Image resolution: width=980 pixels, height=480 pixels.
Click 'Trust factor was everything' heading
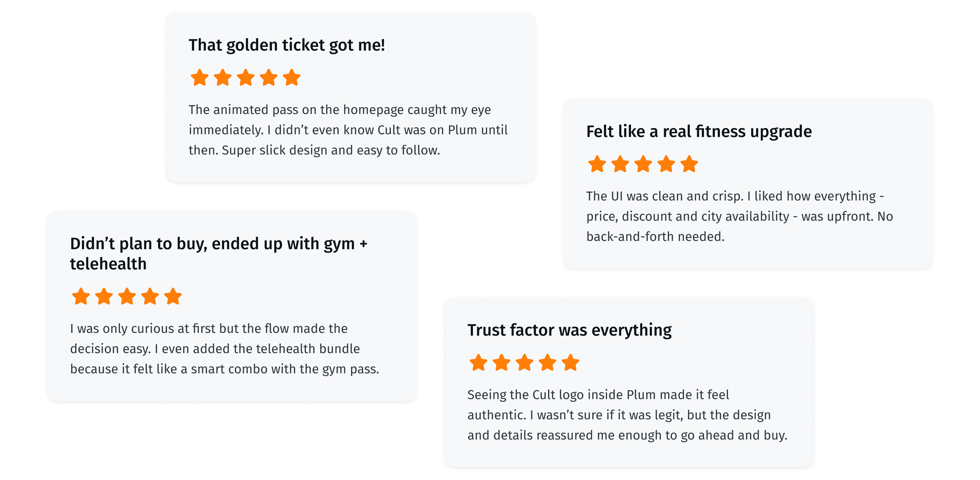570,330
